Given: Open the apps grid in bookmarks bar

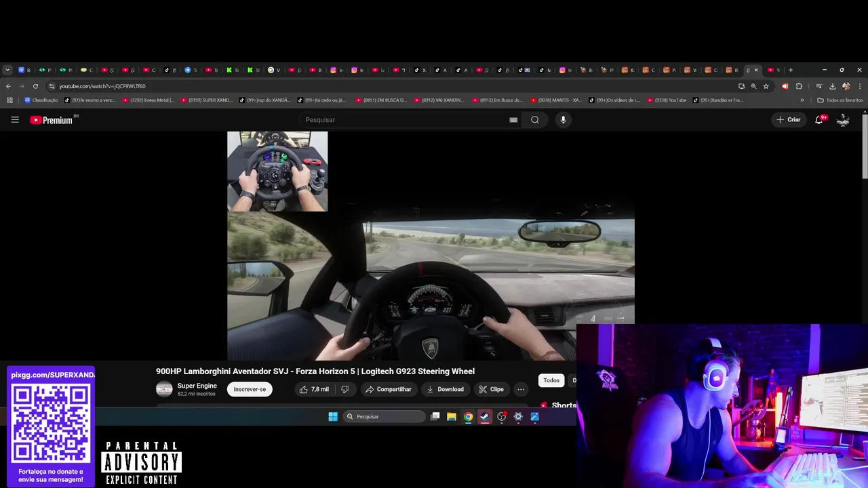Looking at the screenshot, I should tap(9, 100).
